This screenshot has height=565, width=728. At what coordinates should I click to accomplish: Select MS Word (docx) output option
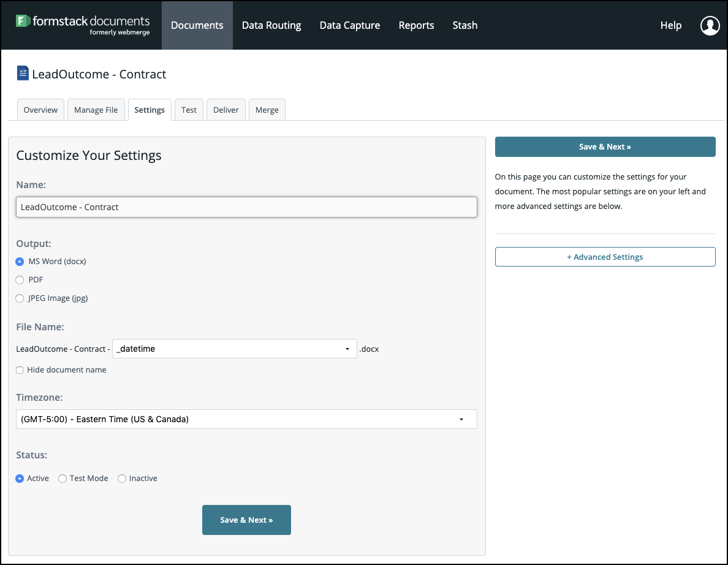[20, 262]
